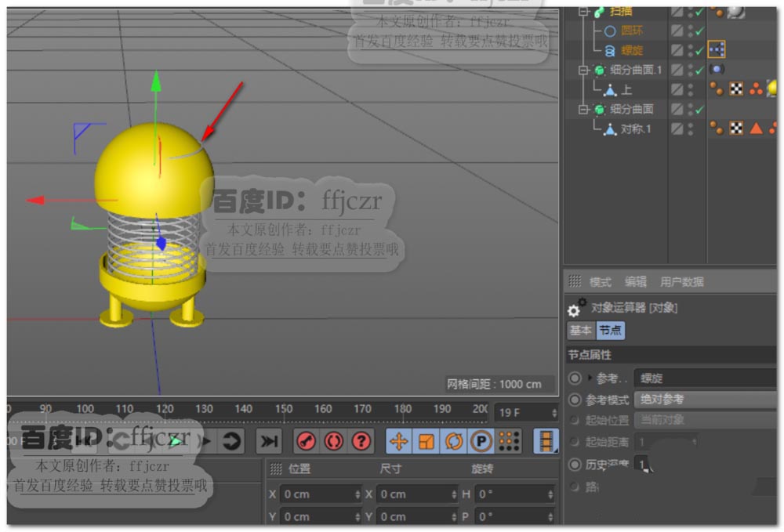Select the circle spline icon beside 圆环
This screenshot has height=532, width=784.
pos(609,31)
